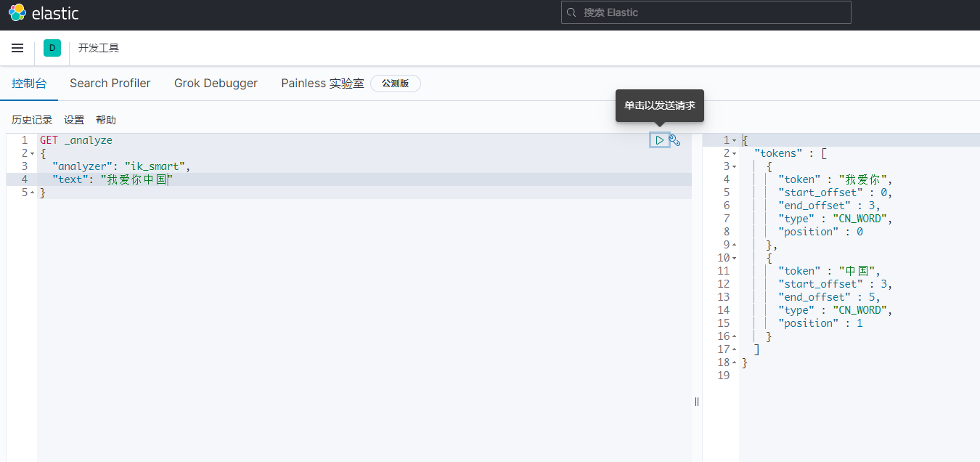
Task: Click the "中国" token value
Action: pos(857,271)
